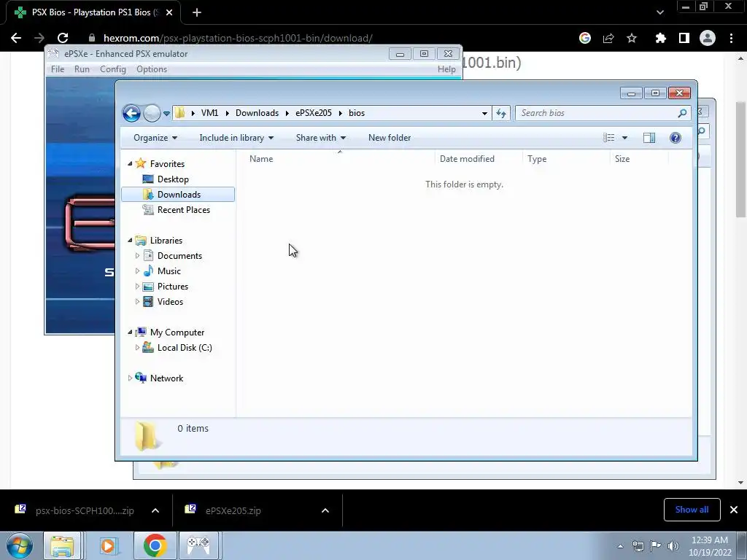747x560 pixels.
Task: Open Chrome three-dot menu
Action: click(731, 38)
